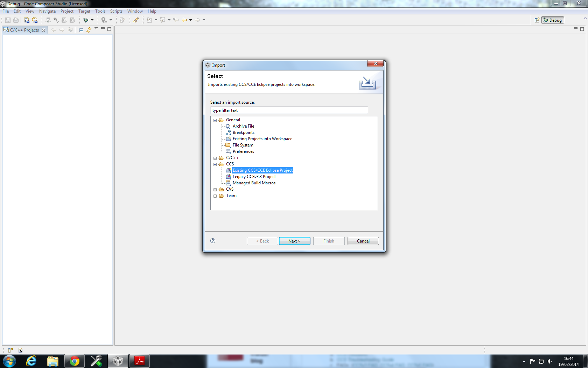Open the Navigate menu
Image resolution: width=588 pixels, height=368 pixels.
coord(47,11)
